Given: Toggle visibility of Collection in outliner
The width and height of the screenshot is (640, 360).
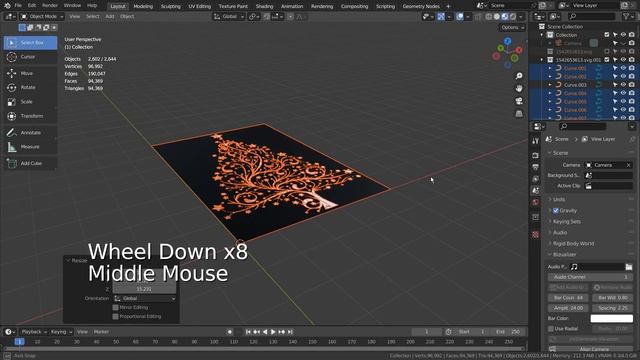Looking at the screenshot, I should (623, 35).
